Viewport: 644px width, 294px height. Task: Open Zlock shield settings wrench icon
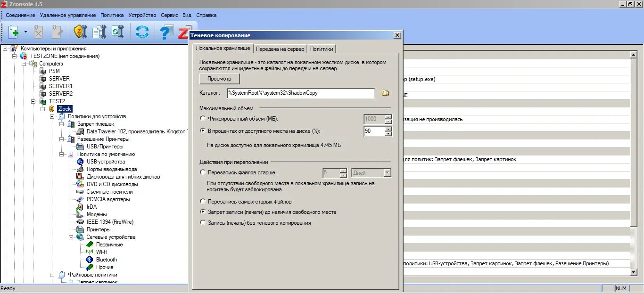80,32
